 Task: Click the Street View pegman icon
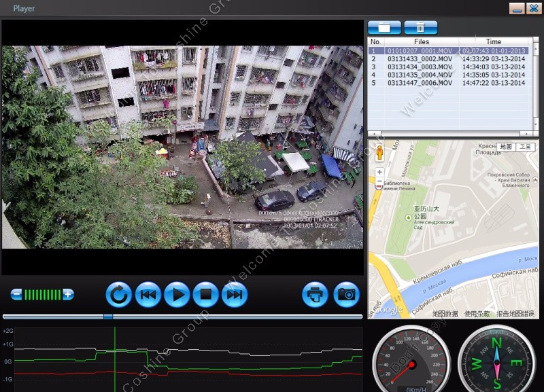coord(379,154)
